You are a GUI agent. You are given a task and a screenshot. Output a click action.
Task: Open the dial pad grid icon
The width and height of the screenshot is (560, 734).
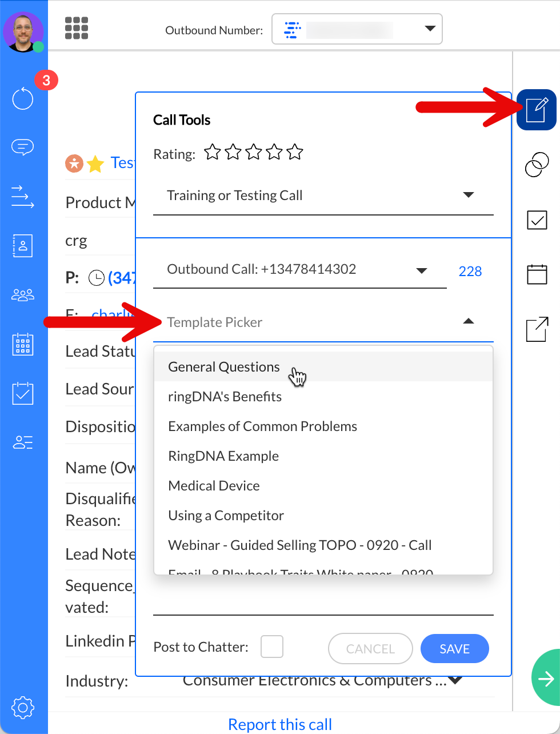click(x=77, y=28)
